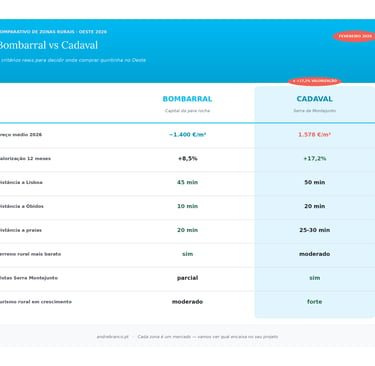Image resolution: width=375 pixels, height=366 pixels.
Task: Select the CADAVAL column header
Action: [314, 99]
